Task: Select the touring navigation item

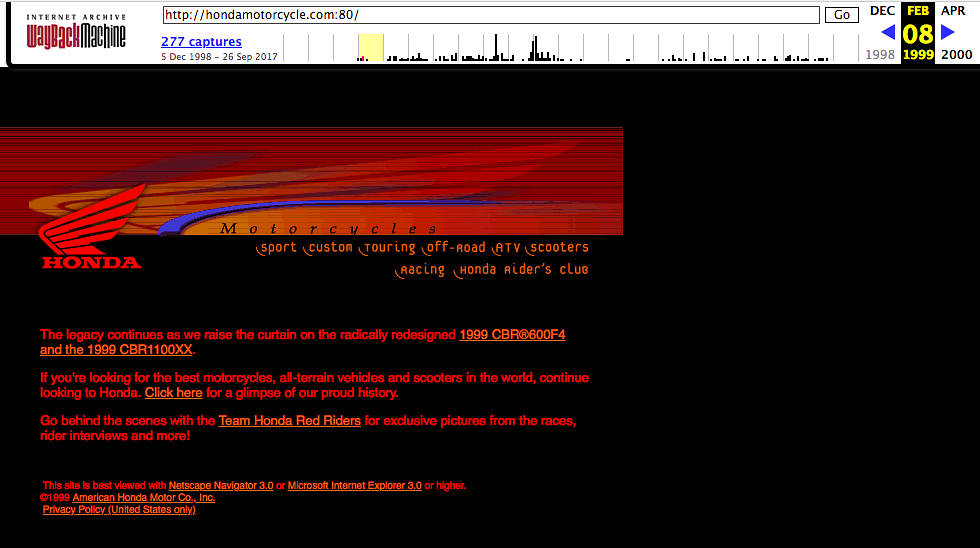Action: click(389, 248)
